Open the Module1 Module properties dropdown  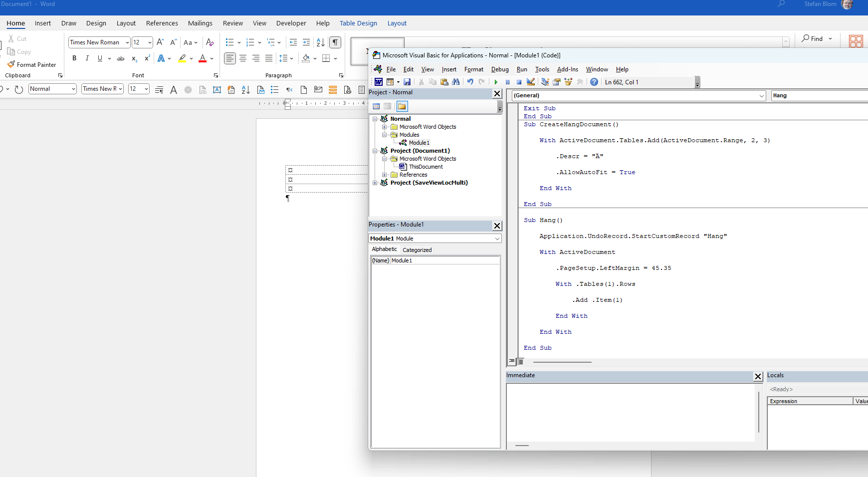coord(497,238)
